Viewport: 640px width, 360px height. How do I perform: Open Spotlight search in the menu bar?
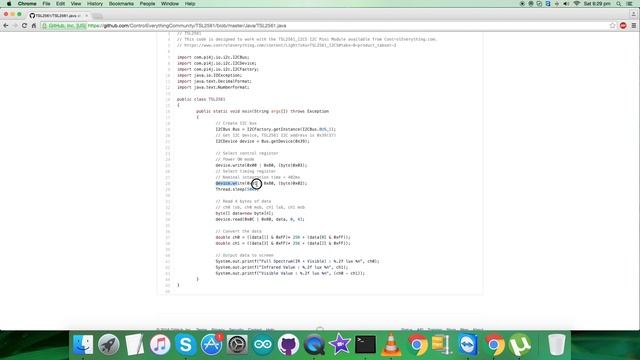point(619,4)
